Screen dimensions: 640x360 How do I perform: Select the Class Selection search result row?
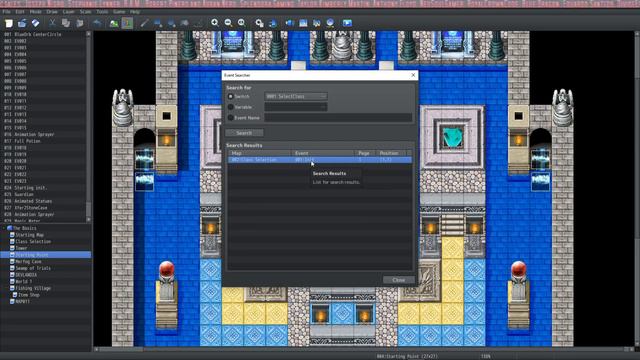point(320,160)
